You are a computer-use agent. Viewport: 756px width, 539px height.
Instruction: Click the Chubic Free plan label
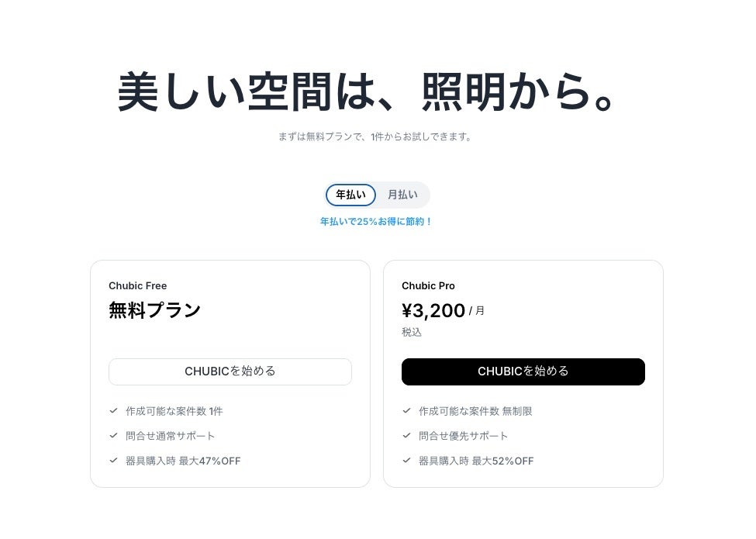point(138,286)
